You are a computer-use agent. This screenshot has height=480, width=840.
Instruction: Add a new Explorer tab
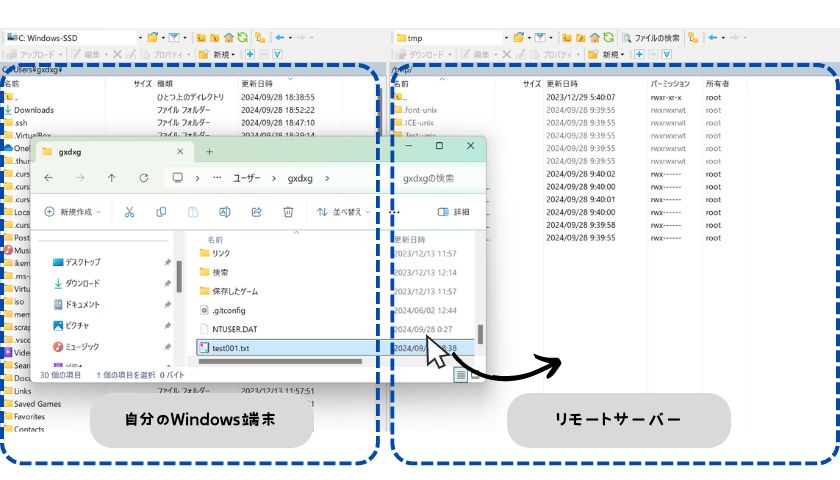point(209,152)
